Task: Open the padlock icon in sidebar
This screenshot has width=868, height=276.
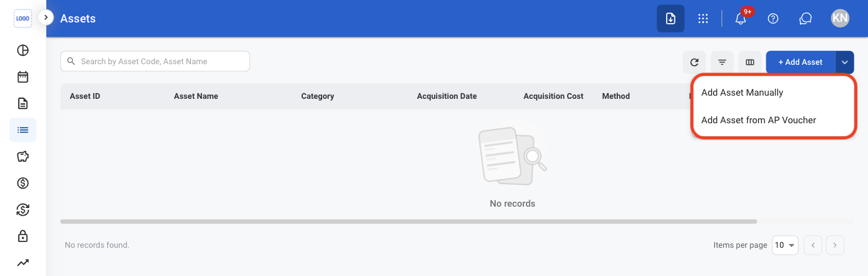Action: [x=23, y=236]
